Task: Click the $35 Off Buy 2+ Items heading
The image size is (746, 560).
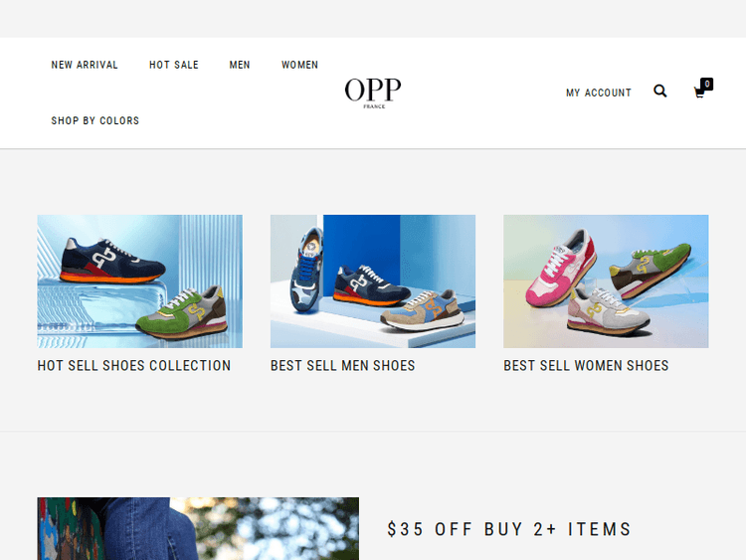Action: click(509, 529)
